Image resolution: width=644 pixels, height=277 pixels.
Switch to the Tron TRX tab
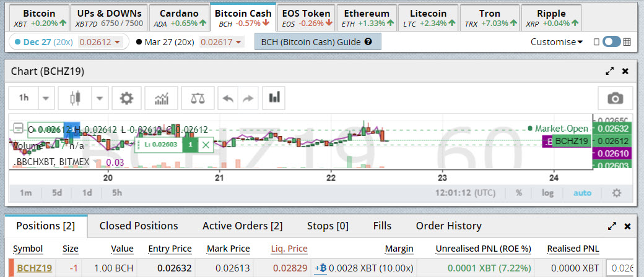(x=490, y=18)
